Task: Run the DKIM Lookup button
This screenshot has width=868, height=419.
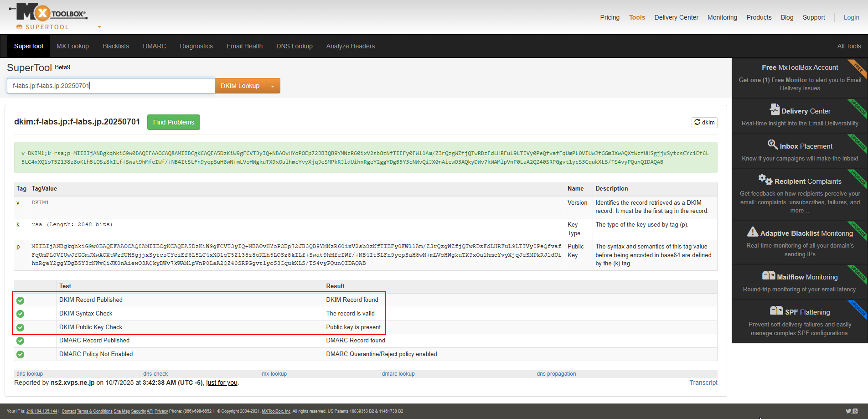Action: pos(240,86)
